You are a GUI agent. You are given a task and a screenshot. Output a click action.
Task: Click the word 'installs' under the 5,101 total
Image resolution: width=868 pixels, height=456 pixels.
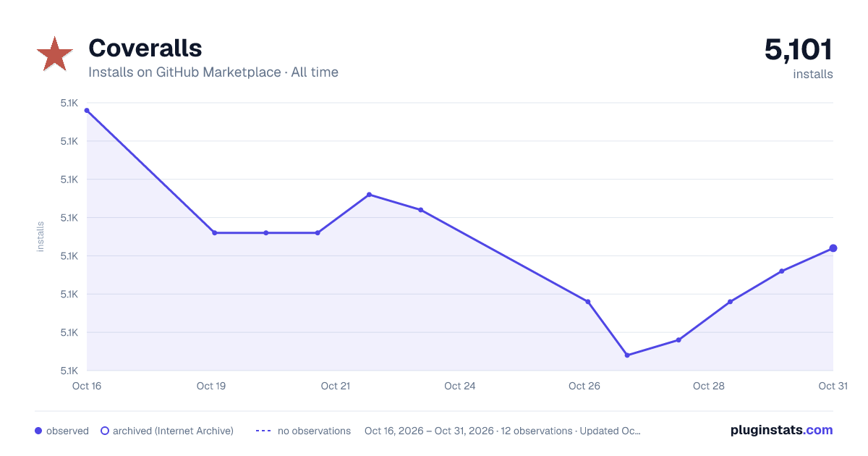[813, 74]
